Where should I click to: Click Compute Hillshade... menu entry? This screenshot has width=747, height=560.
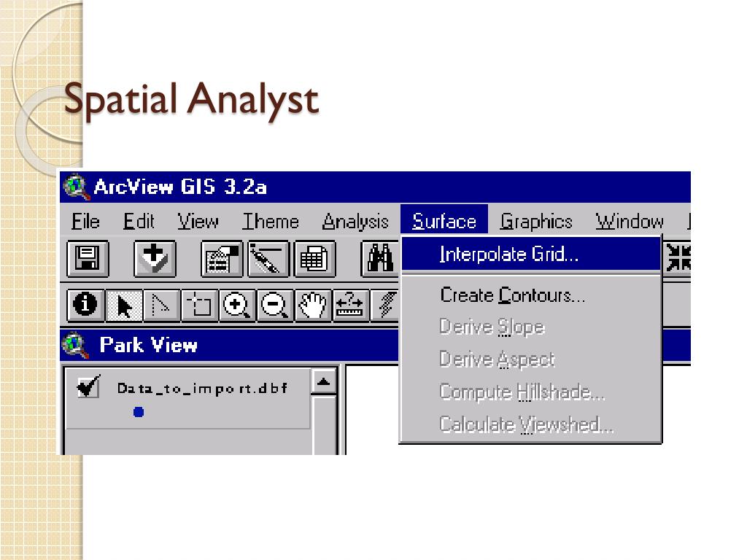click(x=531, y=392)
